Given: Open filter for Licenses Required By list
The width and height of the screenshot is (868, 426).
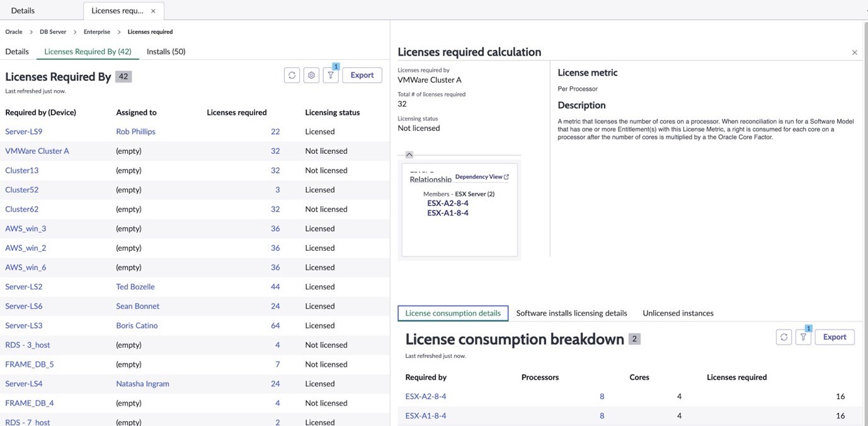Looking at the screenshot, I should click(x=331, y=75).
